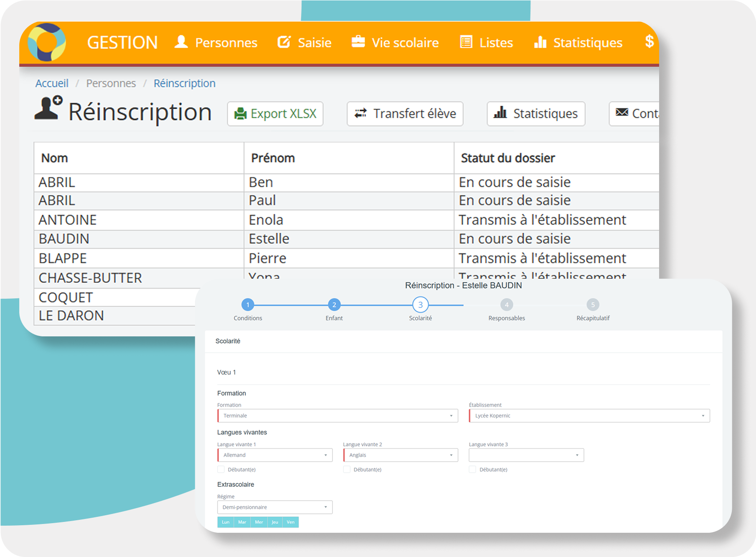This screenshot has height=557, width=756.
Task: Select the CHASSE-BUTTER row
Action: tap(139, 278)
